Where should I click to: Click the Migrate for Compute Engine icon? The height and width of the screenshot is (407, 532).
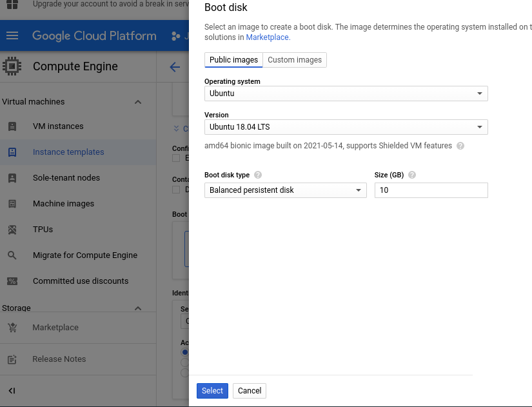pyautogui.click(x=12, y=255)
